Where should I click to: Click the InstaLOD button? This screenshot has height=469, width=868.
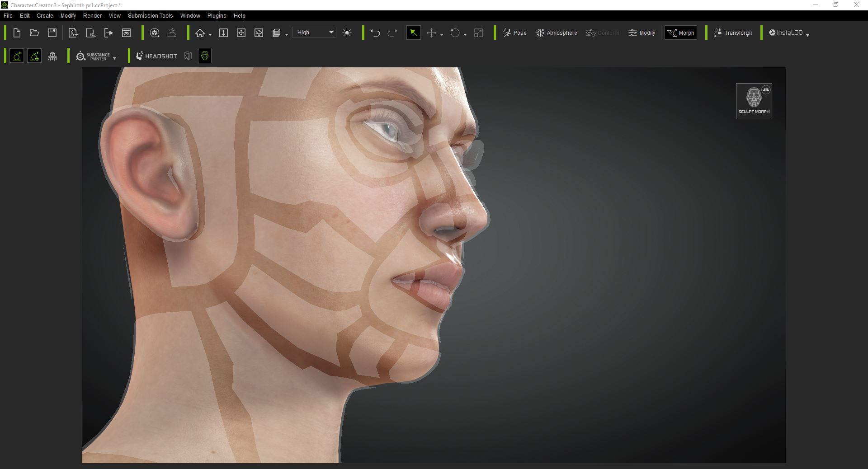click(x=786, y=33)
